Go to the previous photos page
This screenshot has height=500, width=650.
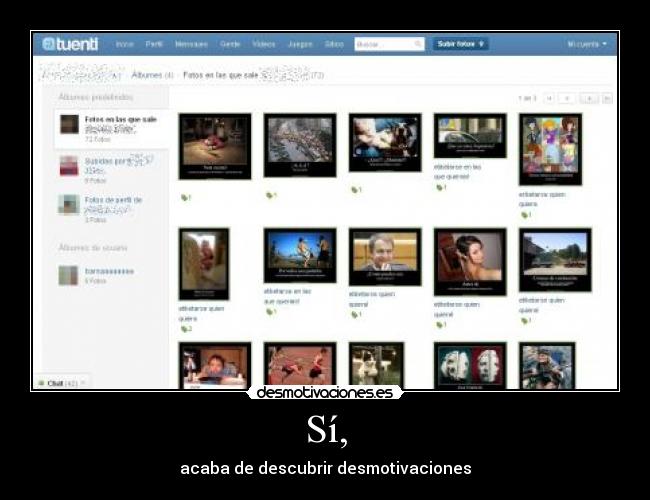(x=567, y=99)
